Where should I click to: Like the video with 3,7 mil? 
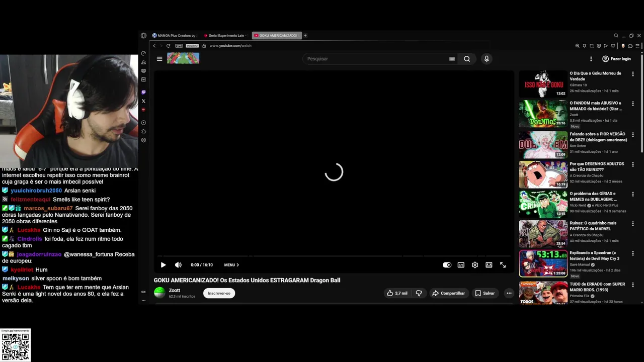click(x=397, y=293)
